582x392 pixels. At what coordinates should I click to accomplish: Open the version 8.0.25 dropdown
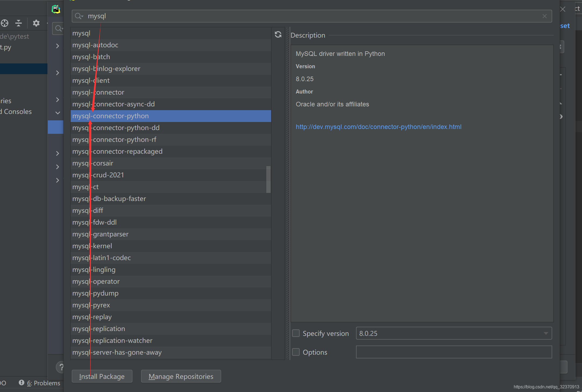454,333
